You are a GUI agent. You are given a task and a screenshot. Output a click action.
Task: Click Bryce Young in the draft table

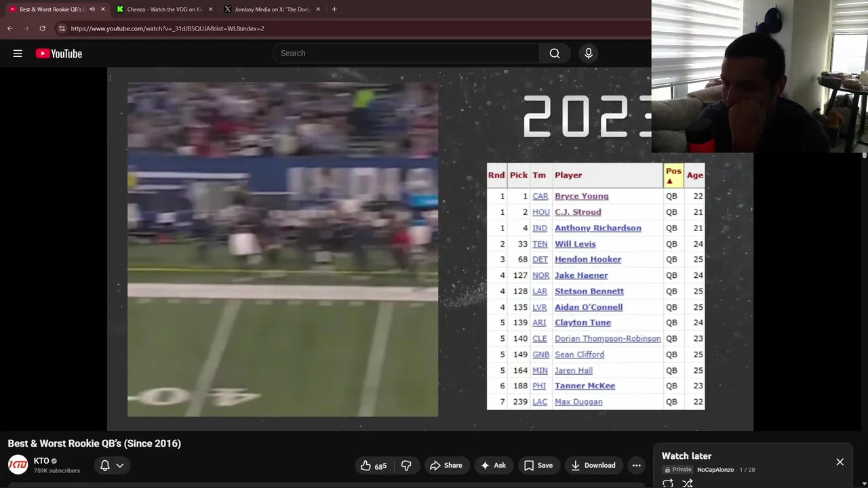tap(582, 197)
